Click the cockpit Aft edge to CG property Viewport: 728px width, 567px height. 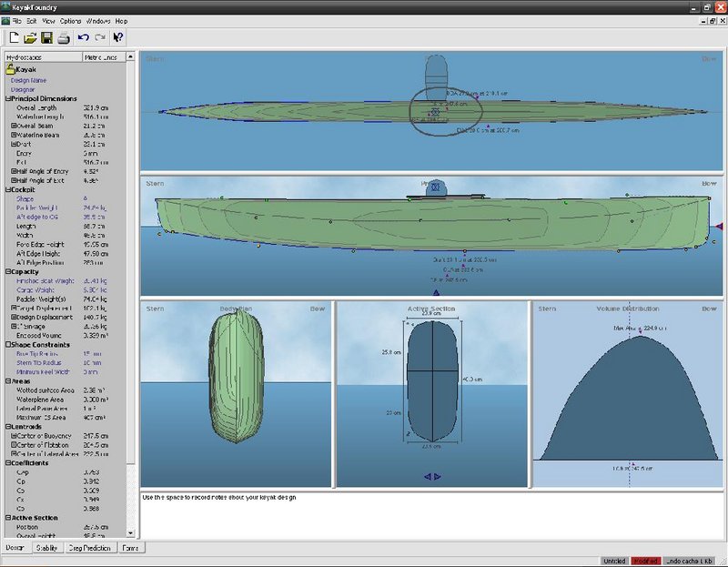[x=66, y=217]
